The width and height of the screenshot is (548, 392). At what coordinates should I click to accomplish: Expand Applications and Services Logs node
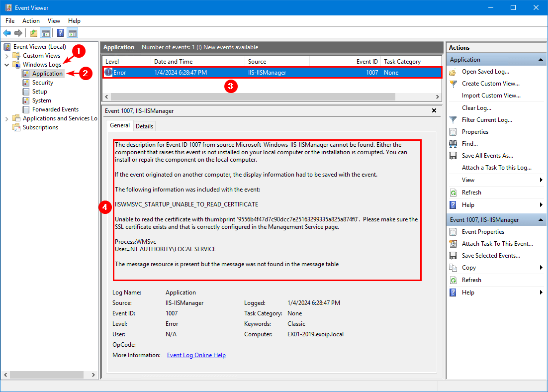[7, 118]
